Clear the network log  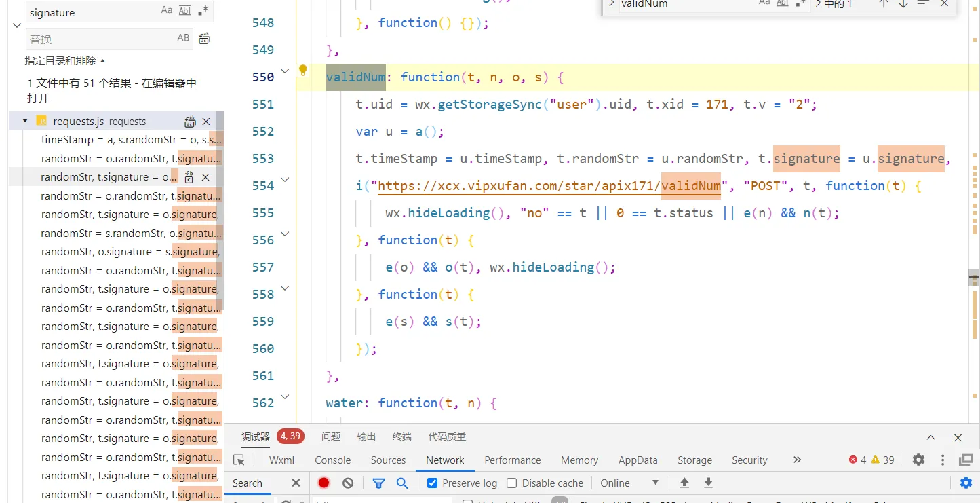point(348,483)
